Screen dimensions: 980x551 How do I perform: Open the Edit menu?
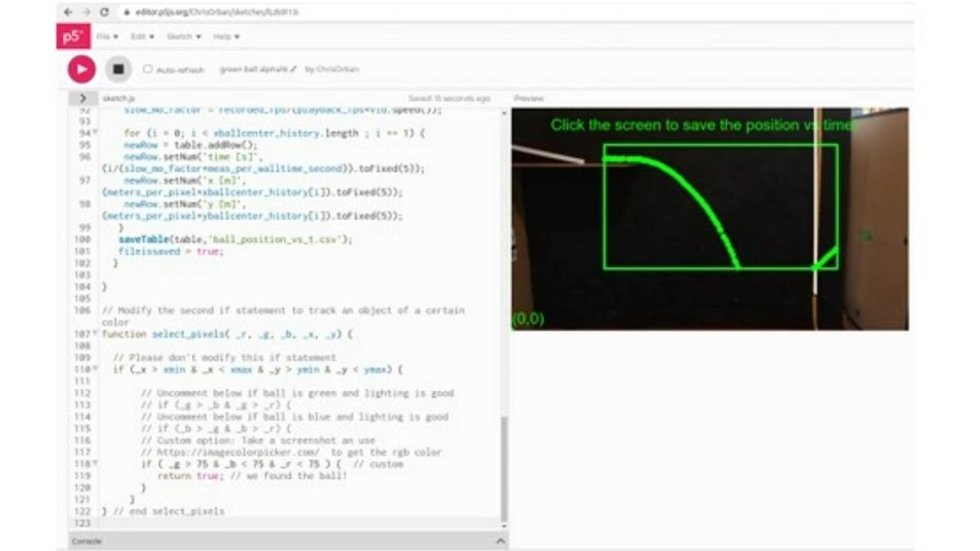pos(141,36)
